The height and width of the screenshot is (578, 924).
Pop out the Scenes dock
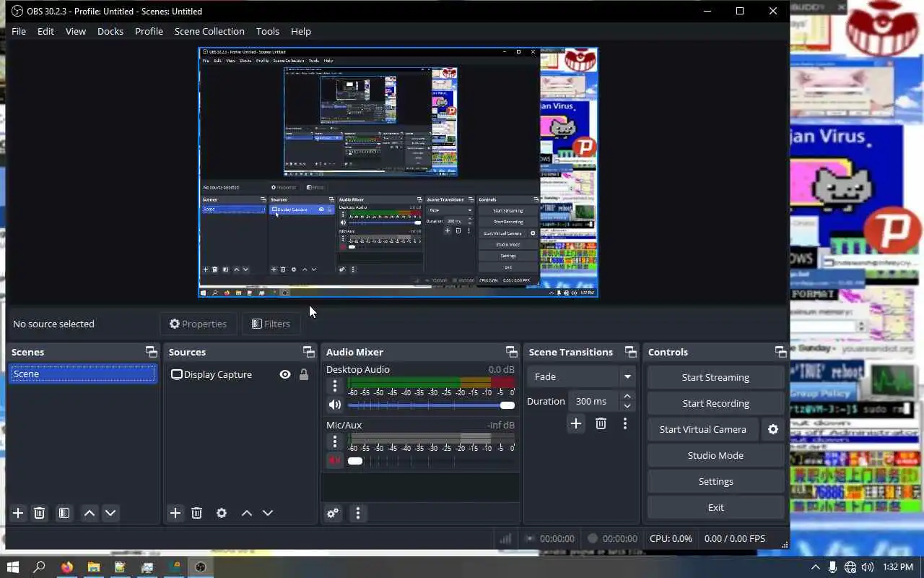click(x=151, y=352)
